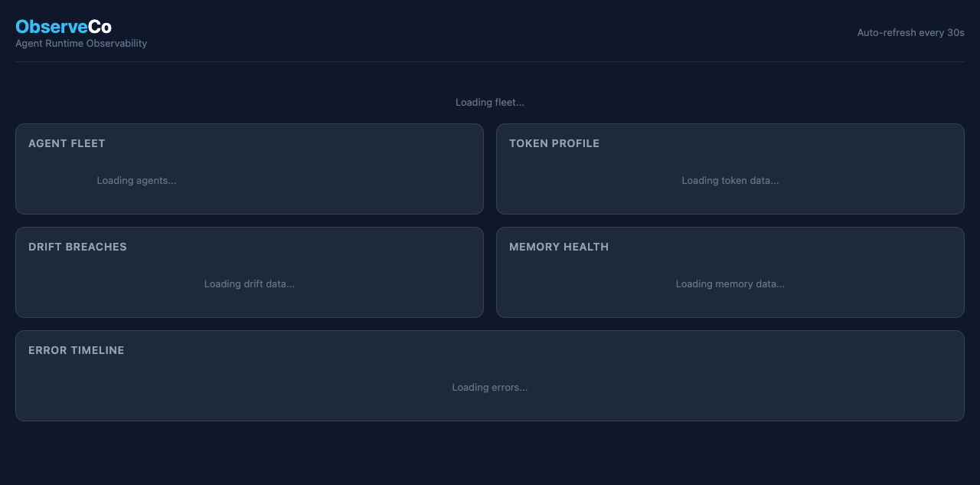The width and height of the screenshot is (980, 485).
Task: Click the ObserveCo logo
Action: (x=64, y=27)
